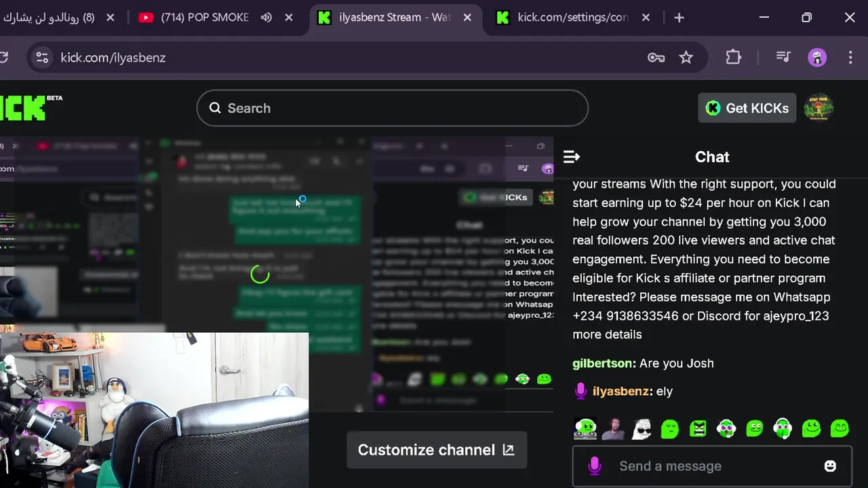This screenshot has height=488, width=868.
Task: Focus the Kick Search field
Action: (392, 108)
